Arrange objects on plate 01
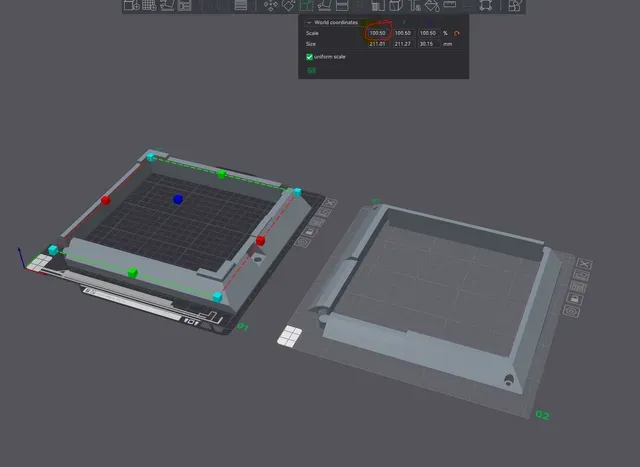The height and width of the screenshot is (467, 640). (x=316, y=222)
